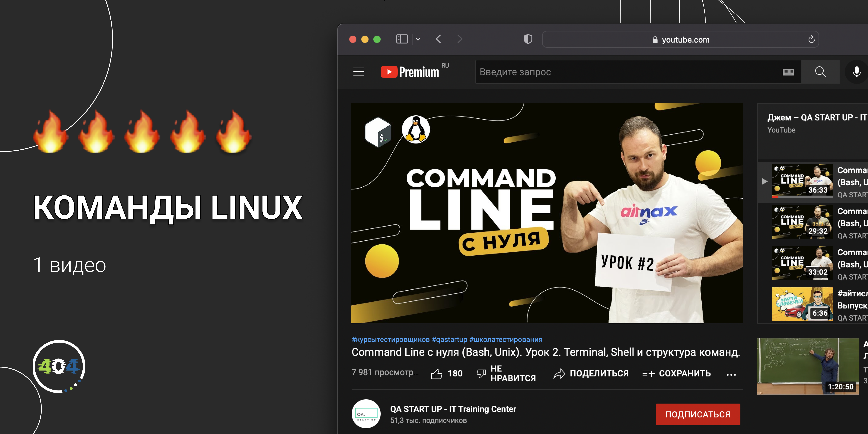Open the on-screen keyboard in search box
This screenshot has height=434, width=868.
[788, 72]
